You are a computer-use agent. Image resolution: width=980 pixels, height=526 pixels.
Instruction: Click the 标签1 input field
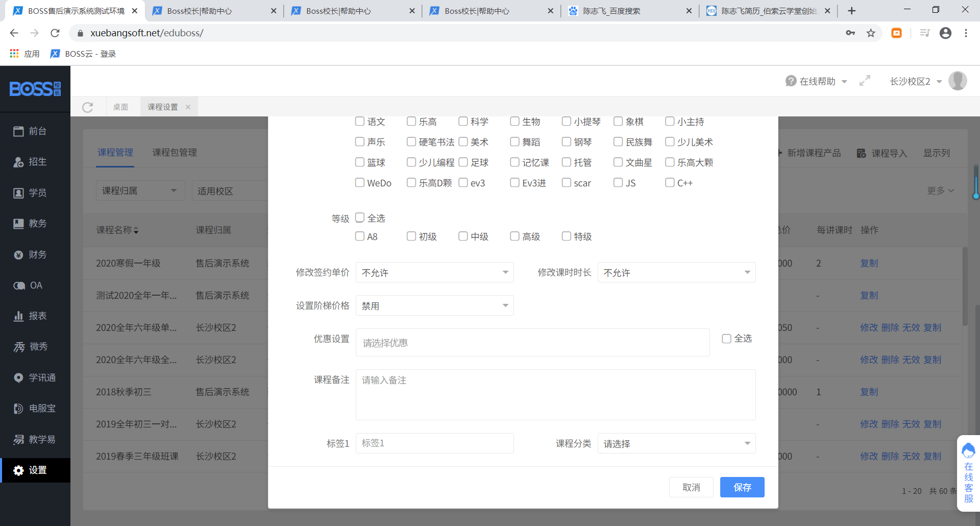tap(435, 443)
